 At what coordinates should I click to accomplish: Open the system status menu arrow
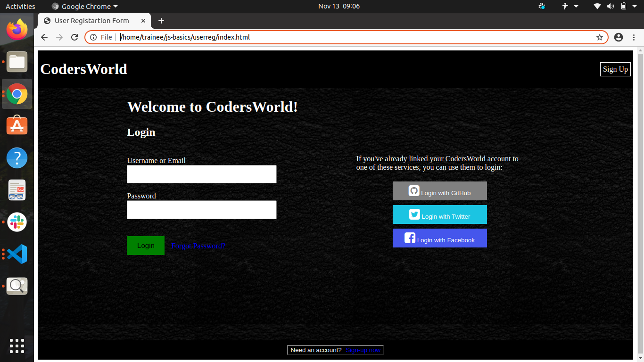(635, 6)
